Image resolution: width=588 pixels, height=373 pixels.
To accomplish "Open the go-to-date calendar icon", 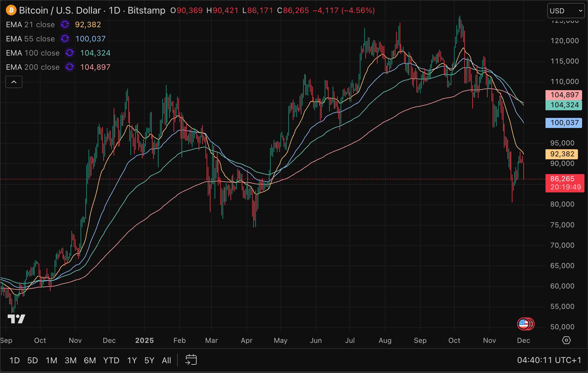I will point(191,360).
